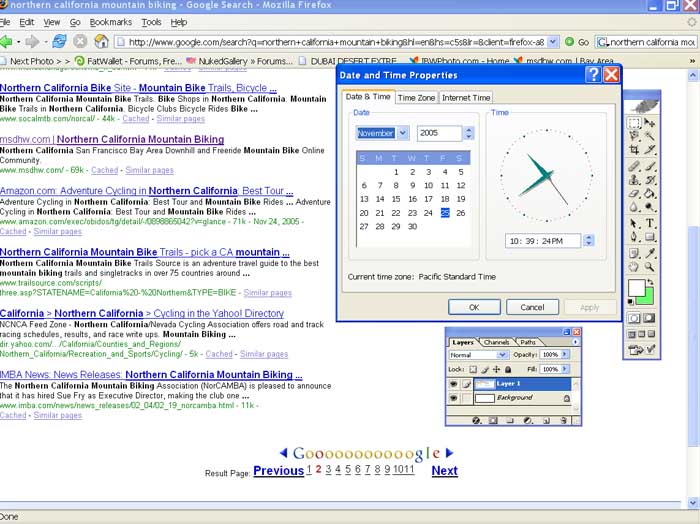The width and height of the screenshot is (700, 524).
Task: Click the create new layer icon
Action: [x=546, y=420]
